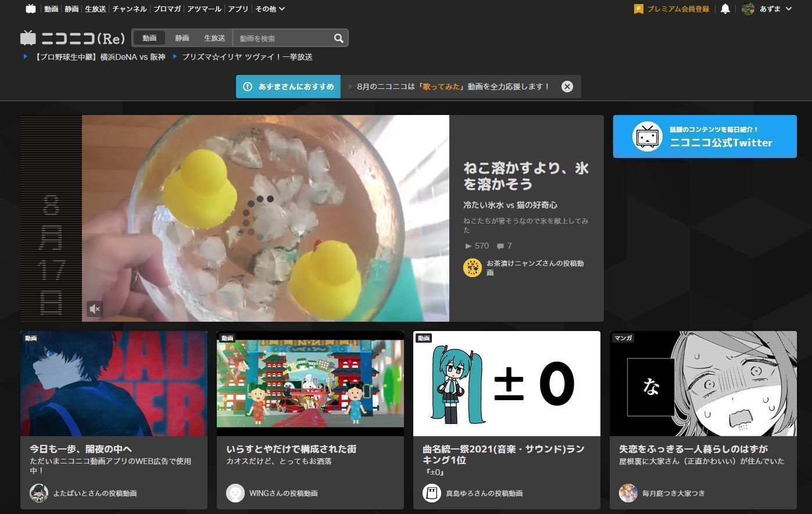Click the 毎月庭つき大家つき manga avatar
The width and height of the screenshot is (812, 514).
coord(628,493)
